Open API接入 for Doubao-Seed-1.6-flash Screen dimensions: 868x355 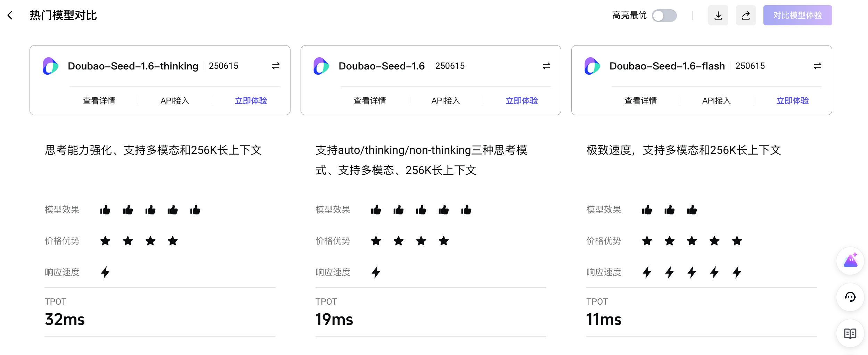[716, 101]
